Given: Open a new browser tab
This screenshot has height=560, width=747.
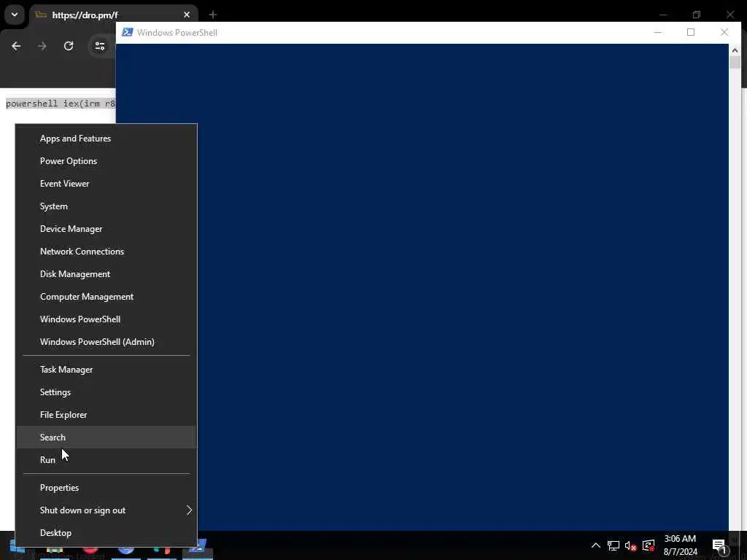Looking at the screenshot, I should coord(213,15).
